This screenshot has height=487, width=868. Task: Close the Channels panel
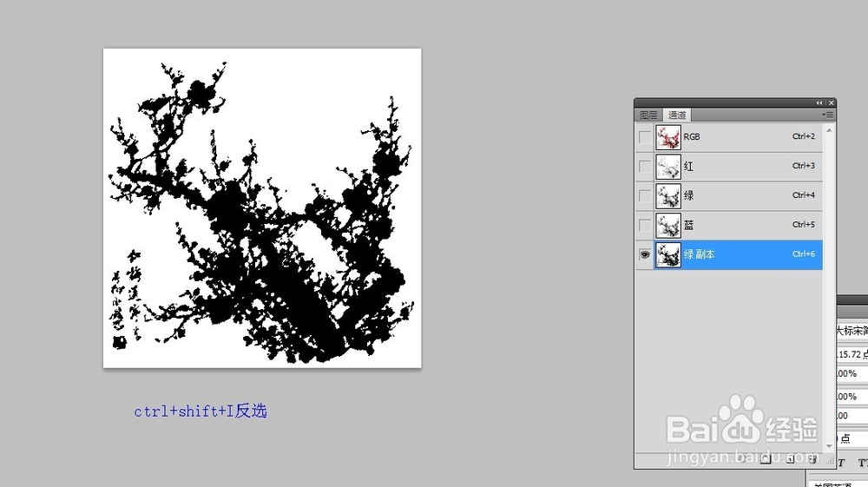[831, 103]
